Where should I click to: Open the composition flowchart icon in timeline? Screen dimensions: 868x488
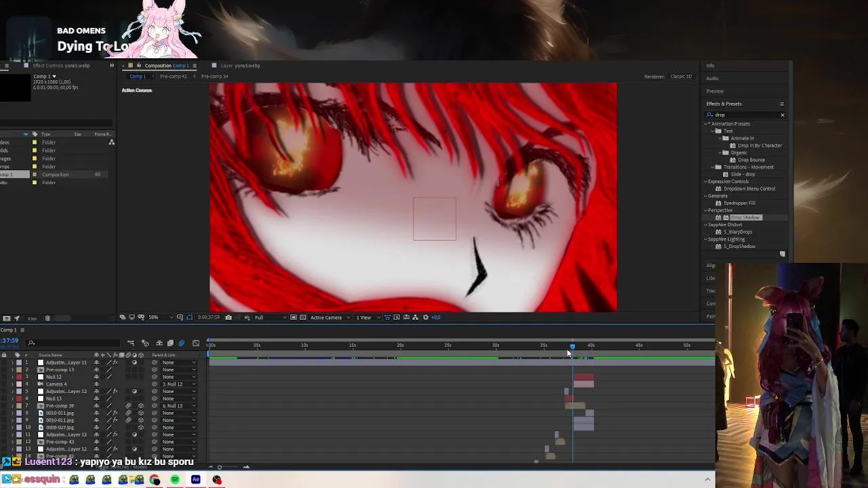pos(131,343)
